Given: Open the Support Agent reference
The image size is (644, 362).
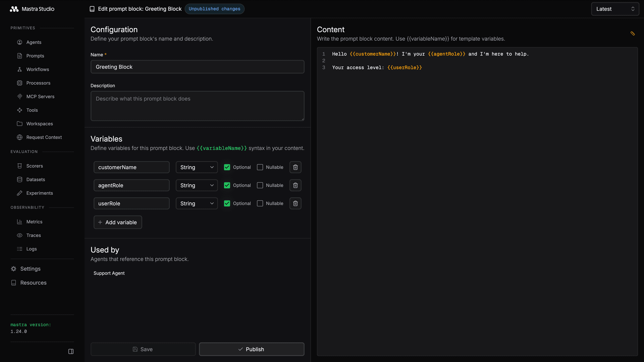Looking at the screenshot, I should tap(109, 273).
